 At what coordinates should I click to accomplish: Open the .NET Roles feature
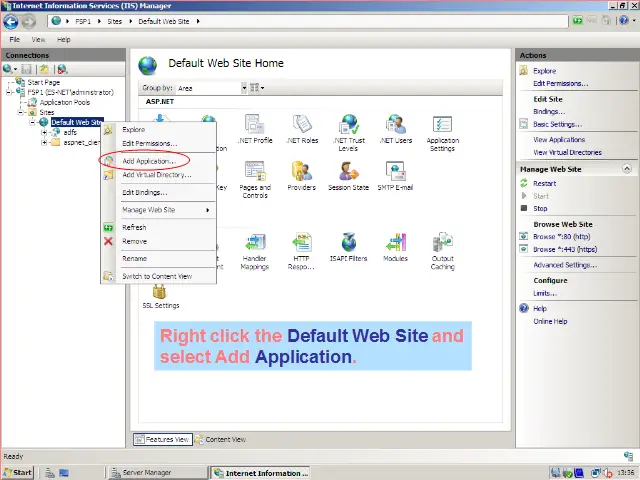[x=302, y=129]
